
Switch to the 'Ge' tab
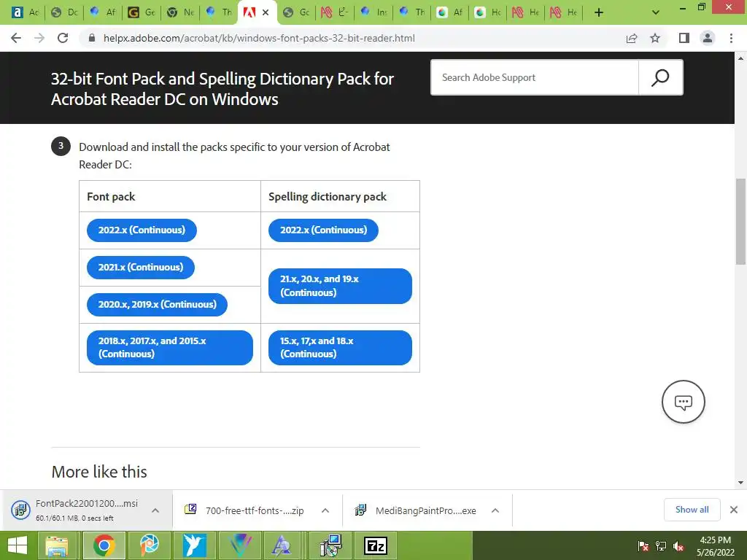pos(142,12)
